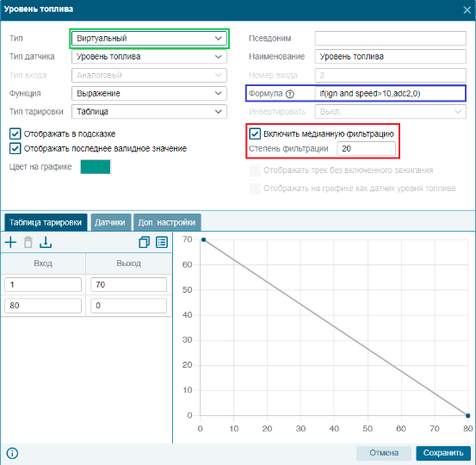Click the Сохранить button
This screenshot has height=465, width=476.
[443, 453]
